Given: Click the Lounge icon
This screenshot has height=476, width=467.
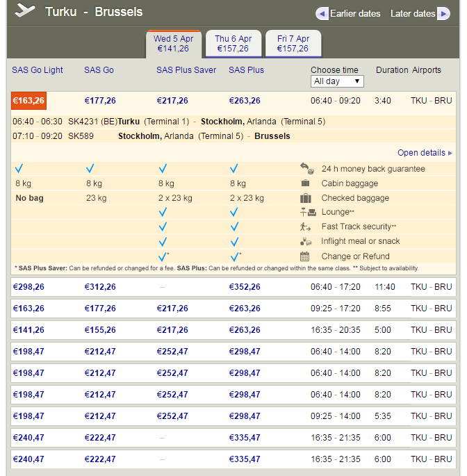Looking at the screenshot, I should [x=306, y=212].
